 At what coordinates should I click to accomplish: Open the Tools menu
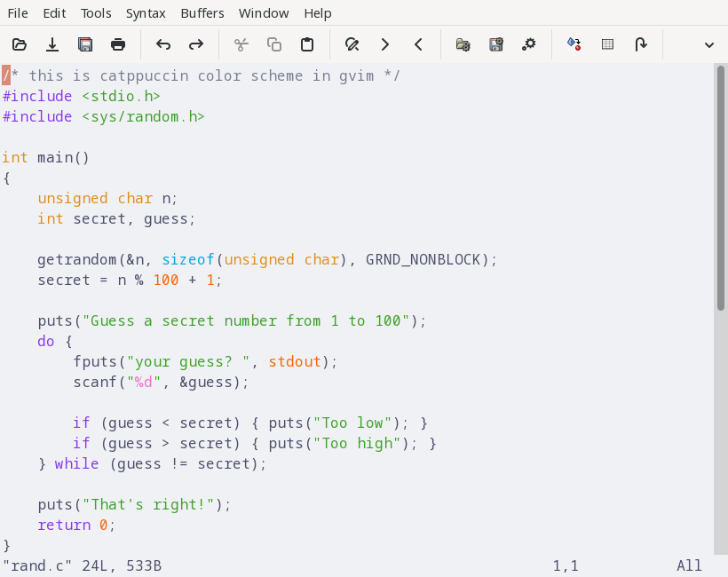click(96, 13)
